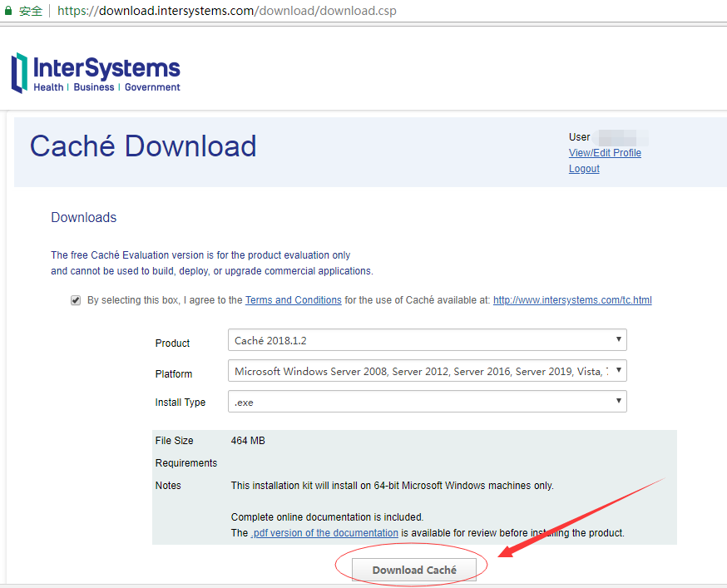Toggle the Terms and Conditions agreement checkbox
727x588 pixels.
coord(76,300)
